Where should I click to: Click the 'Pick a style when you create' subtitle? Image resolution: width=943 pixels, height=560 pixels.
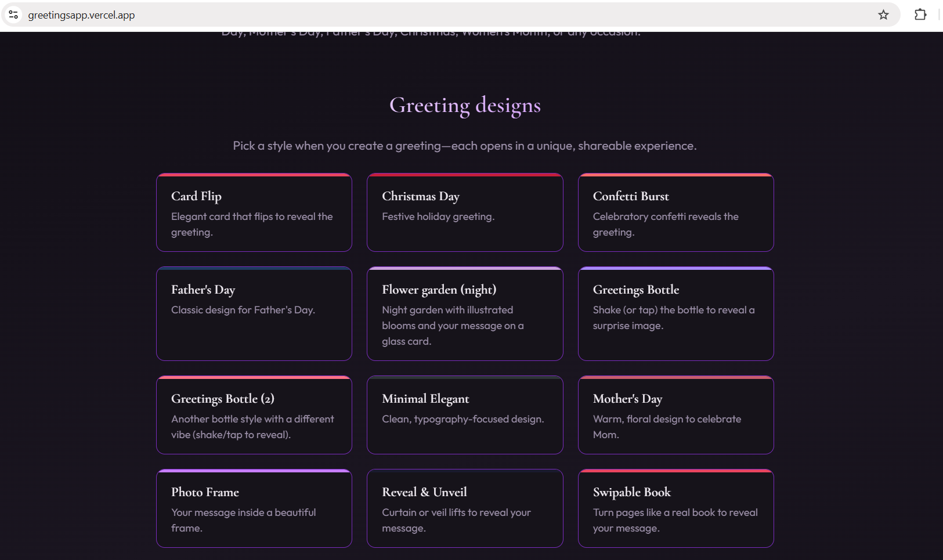point(465,146)
